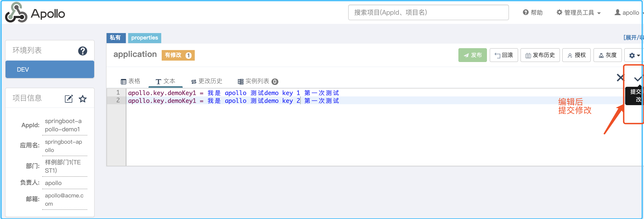The image size is (644, 219).
Task: Click the rollback icon to revert changes
Action: [504, 55]
